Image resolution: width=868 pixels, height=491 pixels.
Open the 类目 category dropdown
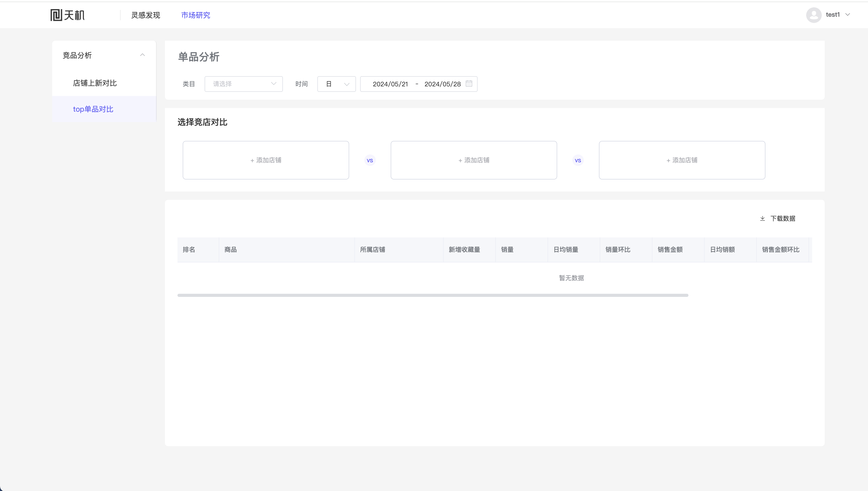243,84
